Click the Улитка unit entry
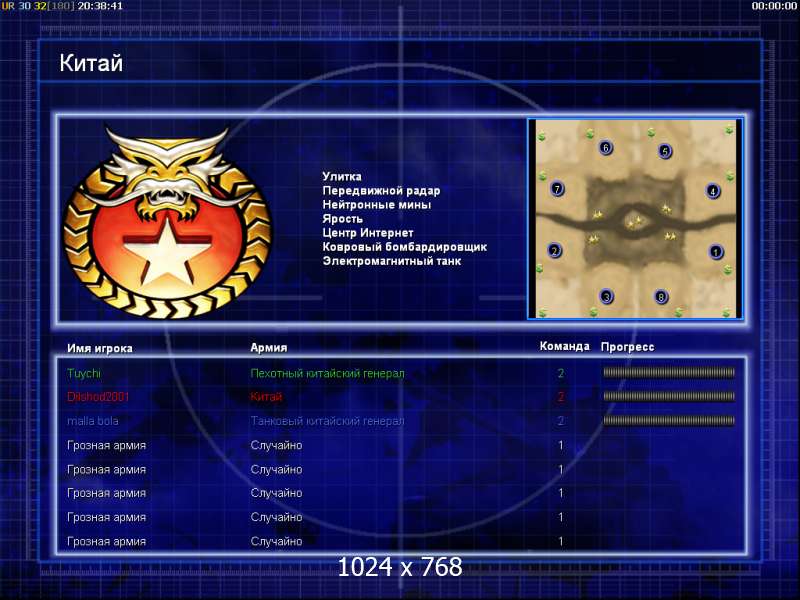 point(342,177)
